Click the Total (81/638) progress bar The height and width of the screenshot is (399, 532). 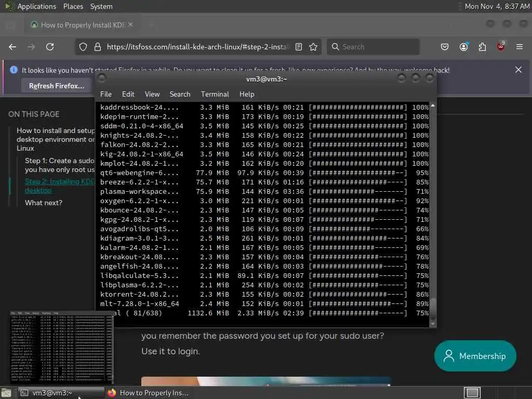[358, 313]
